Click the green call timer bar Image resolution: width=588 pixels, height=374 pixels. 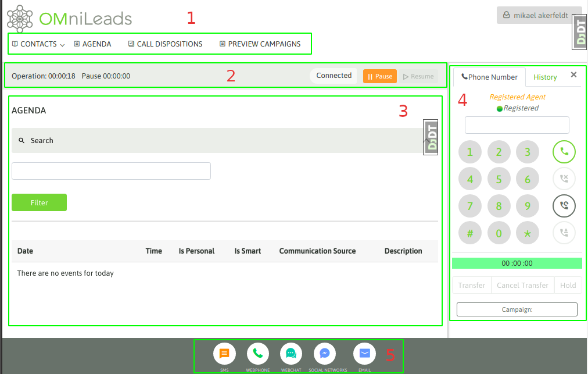pos(517,263)
